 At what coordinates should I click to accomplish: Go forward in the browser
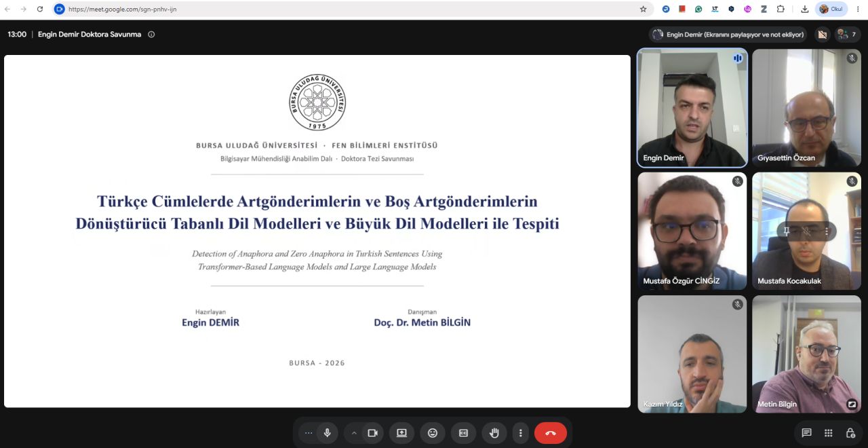(x=24, y=9)
